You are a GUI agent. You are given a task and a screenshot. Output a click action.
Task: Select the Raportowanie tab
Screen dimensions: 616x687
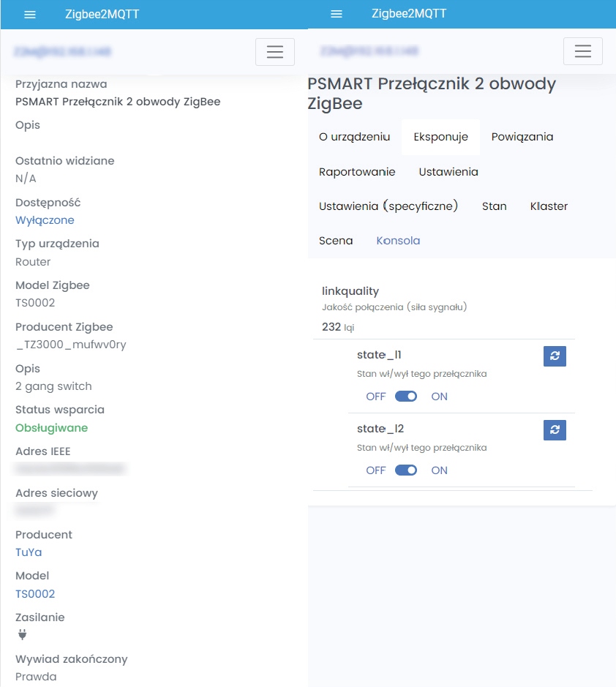356,172
